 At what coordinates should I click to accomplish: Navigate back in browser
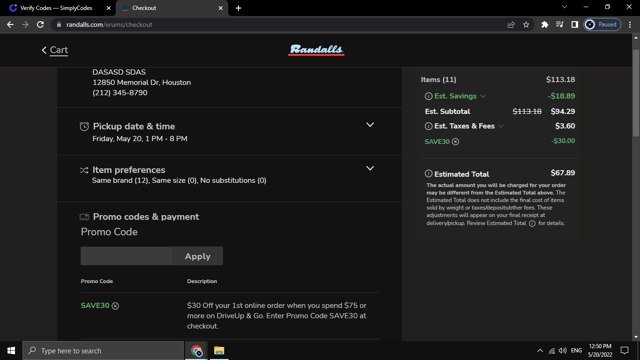[x=10, y=25]
